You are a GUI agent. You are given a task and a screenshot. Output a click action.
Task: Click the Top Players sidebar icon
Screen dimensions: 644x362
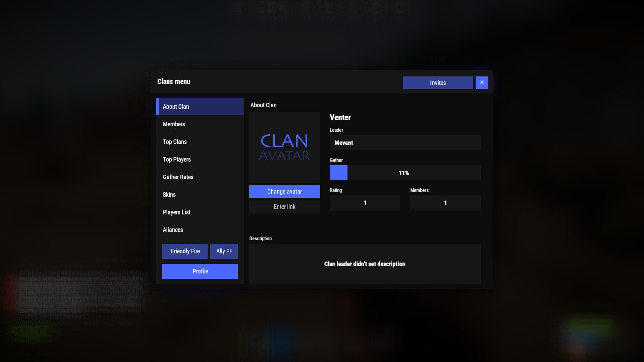pyautogui.click(x=176, y=159)
